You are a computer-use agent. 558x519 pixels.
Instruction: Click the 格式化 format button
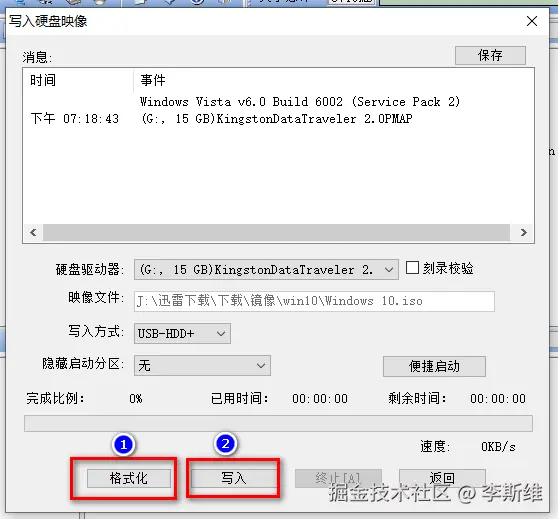[x=129, y=478]
